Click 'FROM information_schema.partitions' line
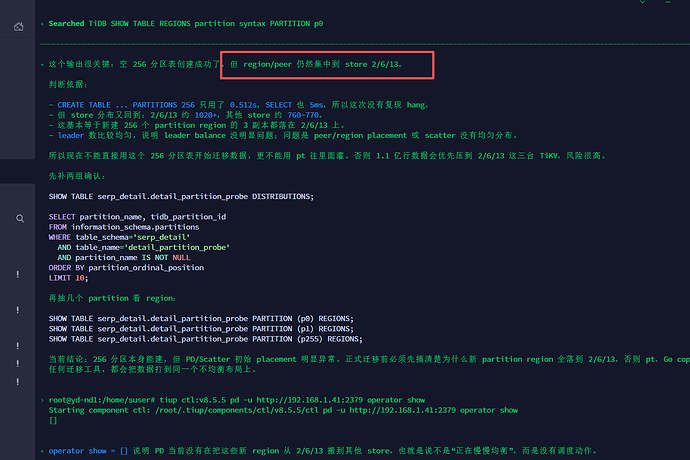The height and width of the screenshot is (460, 690). [124, 227]
